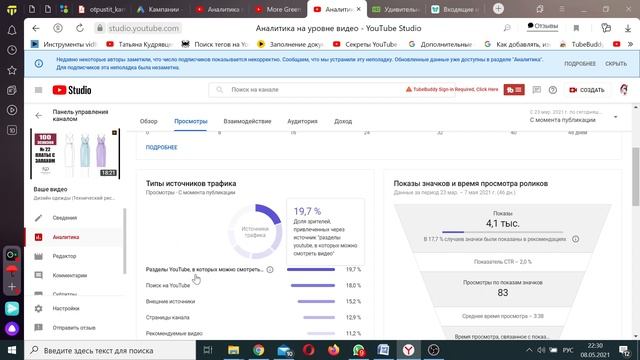
Task: Go back with the browser back arrow
Action: point(36,28)
